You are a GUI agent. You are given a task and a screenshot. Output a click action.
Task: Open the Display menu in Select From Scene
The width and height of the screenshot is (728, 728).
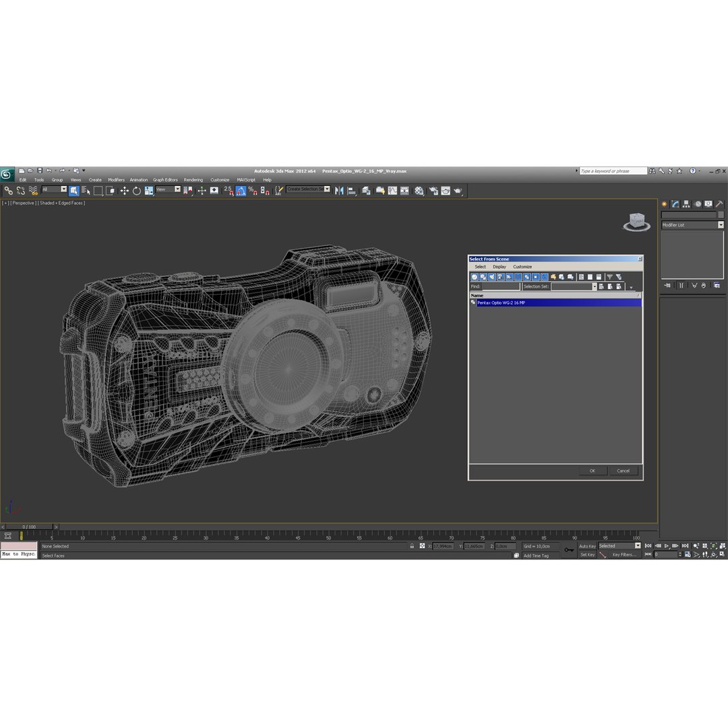499,267
